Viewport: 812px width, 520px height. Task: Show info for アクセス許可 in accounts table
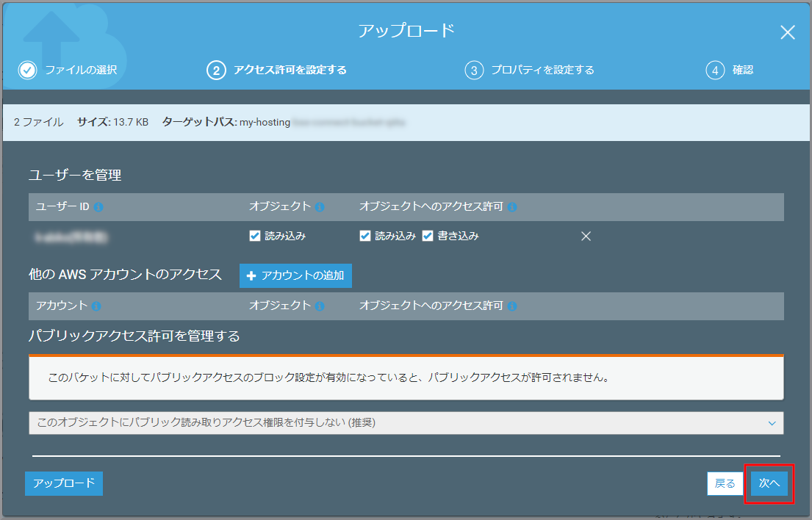(512, 306)
